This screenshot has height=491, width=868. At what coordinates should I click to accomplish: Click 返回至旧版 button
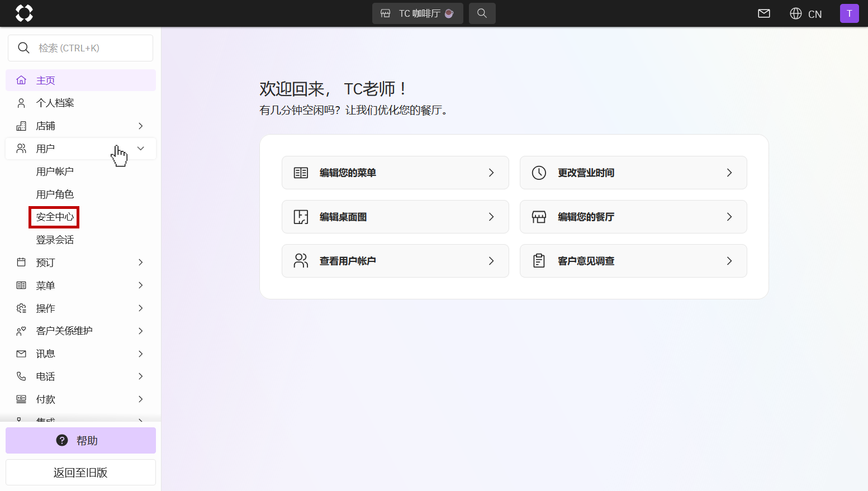80,473
